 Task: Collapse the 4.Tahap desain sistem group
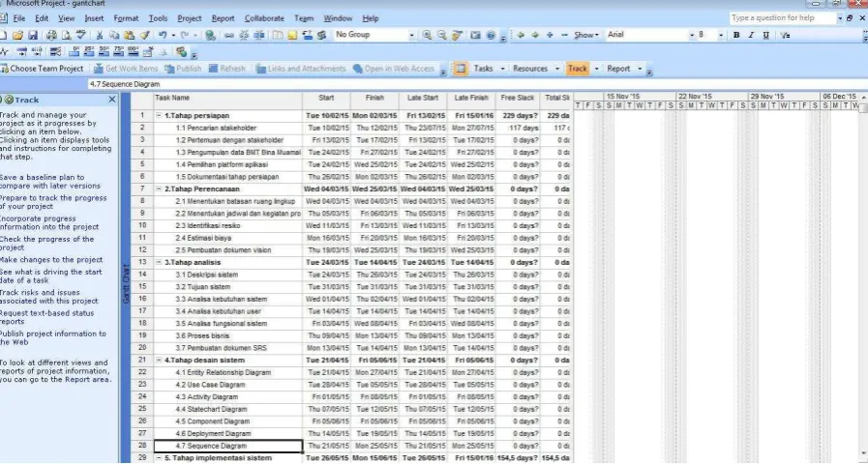(160, 360)
